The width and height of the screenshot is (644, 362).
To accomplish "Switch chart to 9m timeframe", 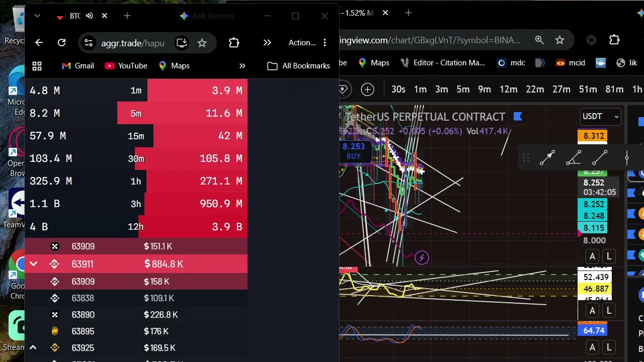I will tap(485, 89).
